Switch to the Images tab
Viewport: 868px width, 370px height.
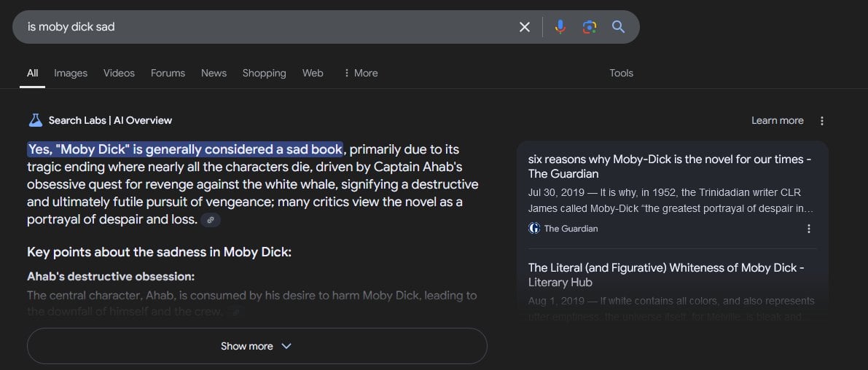click(71, 73)
